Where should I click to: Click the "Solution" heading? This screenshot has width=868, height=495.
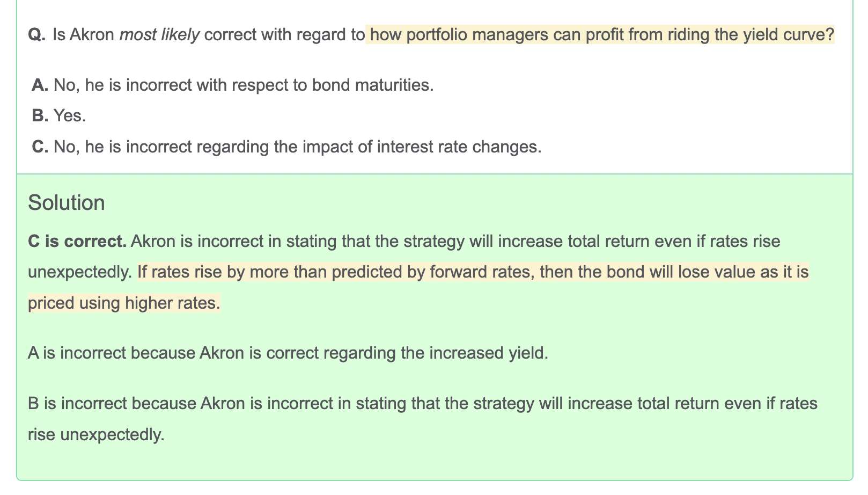point(67,203)
